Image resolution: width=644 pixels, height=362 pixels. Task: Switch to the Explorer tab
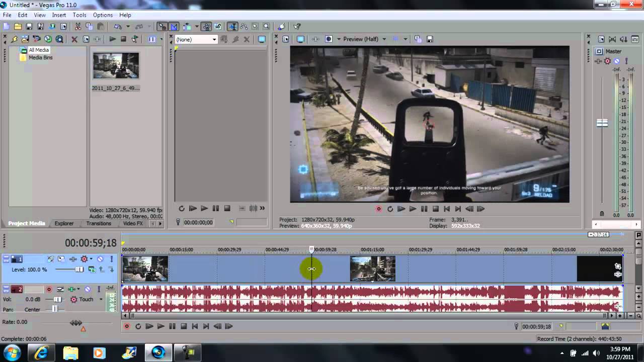64,224
